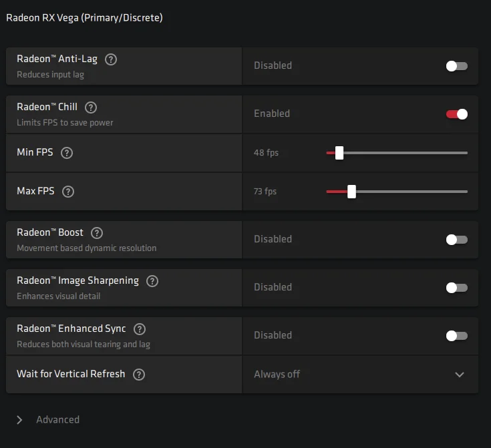Enable the Radeon Image Sharpening switch

point(456,288)
